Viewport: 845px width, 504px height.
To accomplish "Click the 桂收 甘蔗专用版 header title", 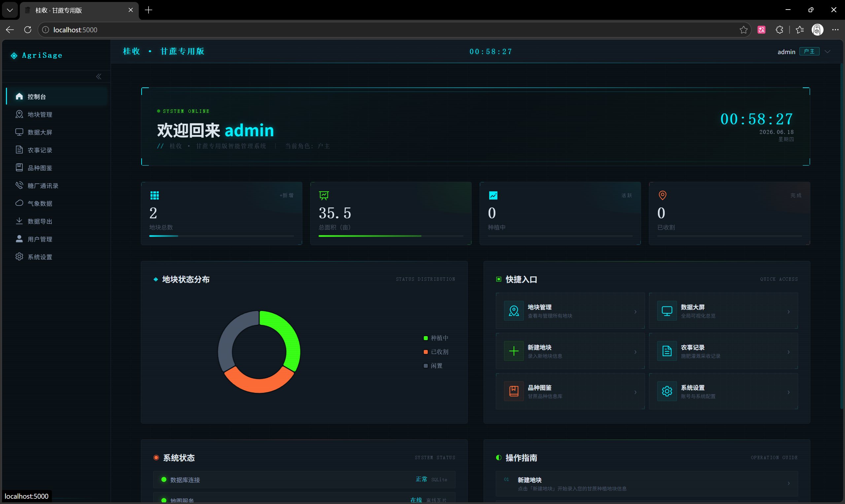I will 163,51.
